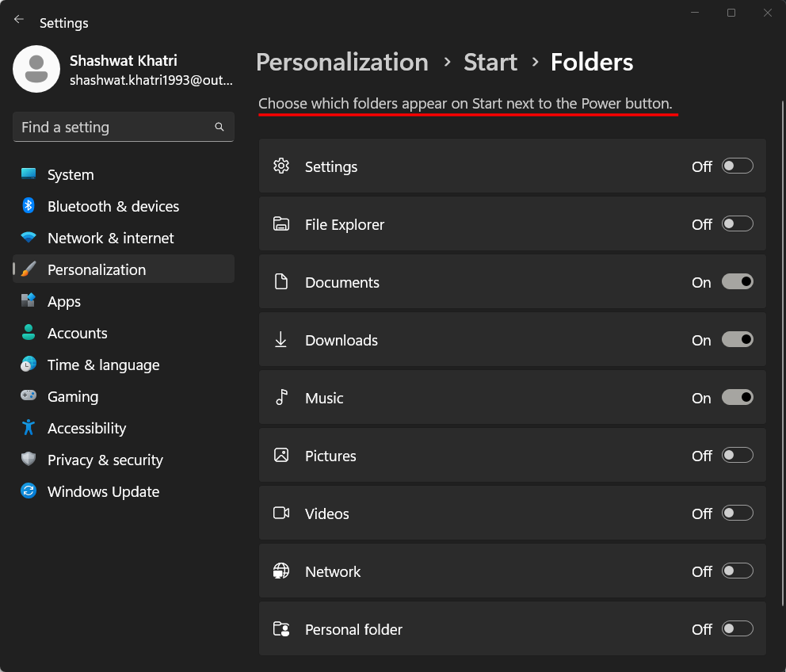
Task: Click the Network & internet icon
Action: pyautogui.click(x=29, y=238)
